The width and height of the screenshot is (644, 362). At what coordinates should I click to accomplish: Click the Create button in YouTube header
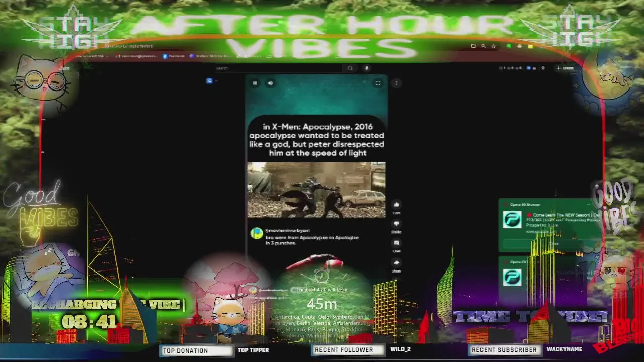(565, 68)
